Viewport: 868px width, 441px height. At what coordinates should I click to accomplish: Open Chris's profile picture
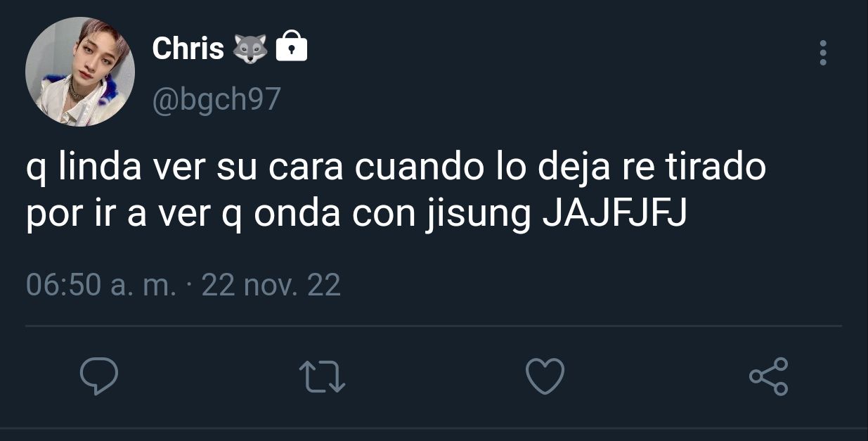click(x=80, y=72)
